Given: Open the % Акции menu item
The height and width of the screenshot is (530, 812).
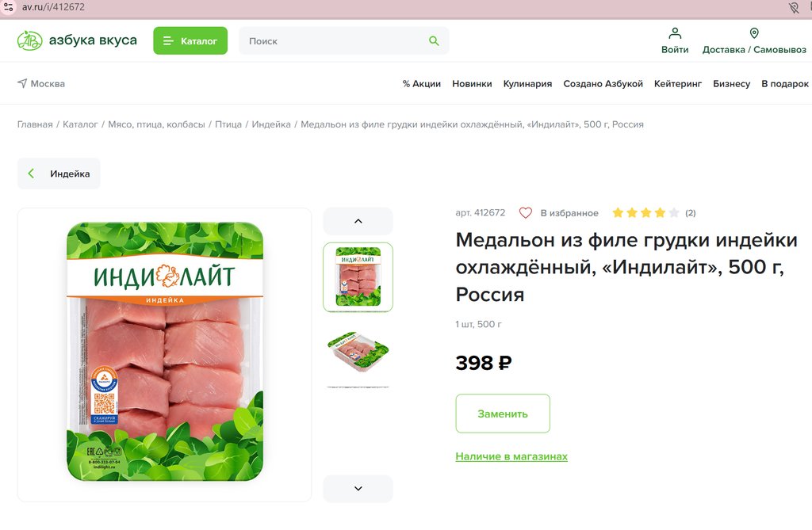Looking at the screenshot, I should tap(422, 84).
